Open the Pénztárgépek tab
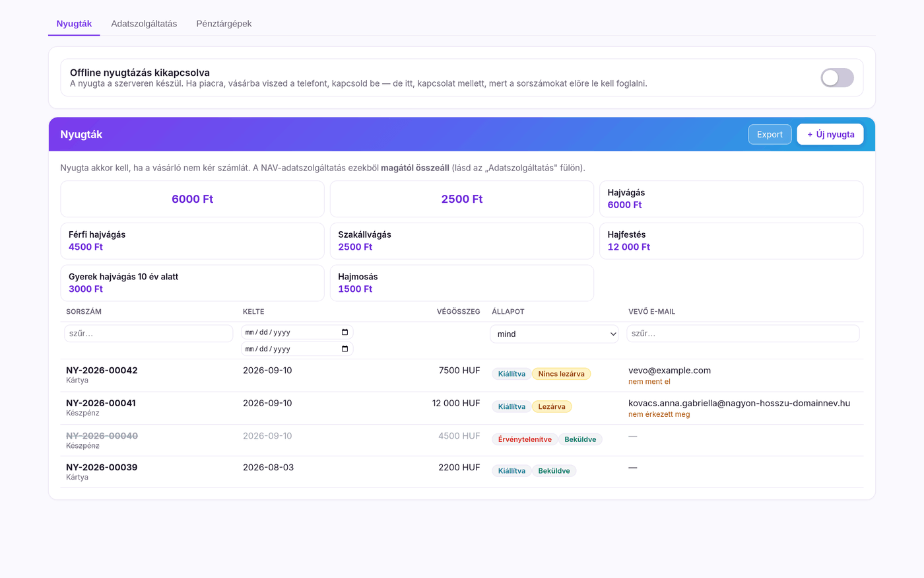Image resolution: width=924 pixels, height=578 pixels. point(224,24)
